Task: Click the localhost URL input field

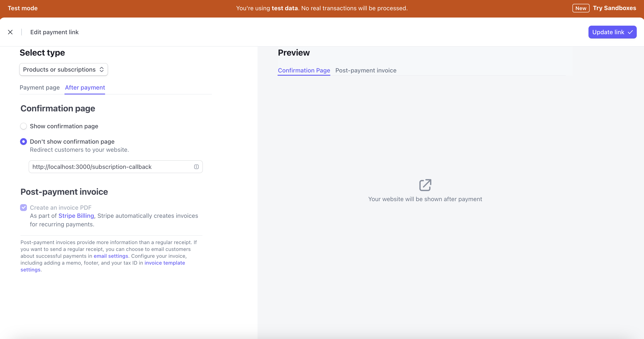Action: 116,166
